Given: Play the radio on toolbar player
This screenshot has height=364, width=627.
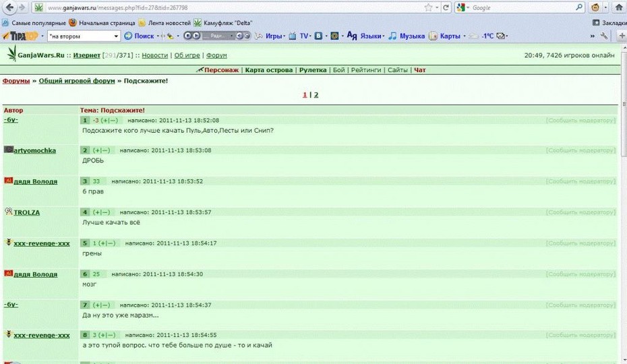Looking at the screenshot, I should point(196,36).
